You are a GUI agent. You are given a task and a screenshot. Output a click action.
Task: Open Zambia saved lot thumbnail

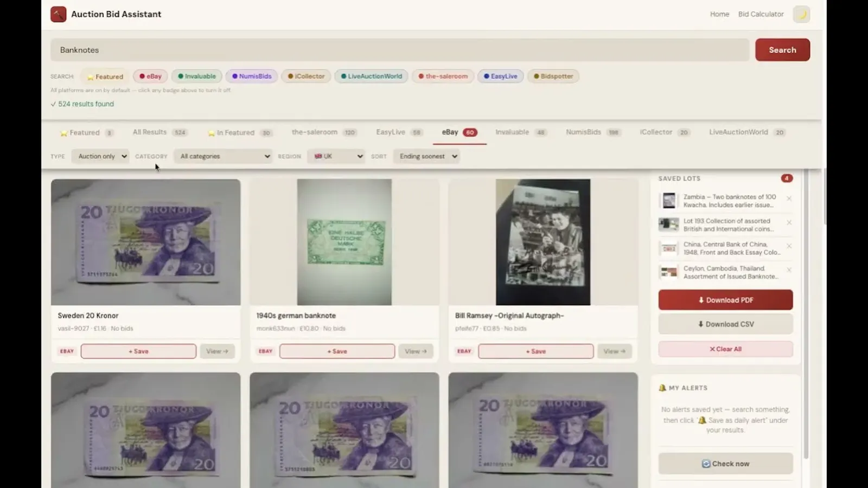tap(669, 201)
